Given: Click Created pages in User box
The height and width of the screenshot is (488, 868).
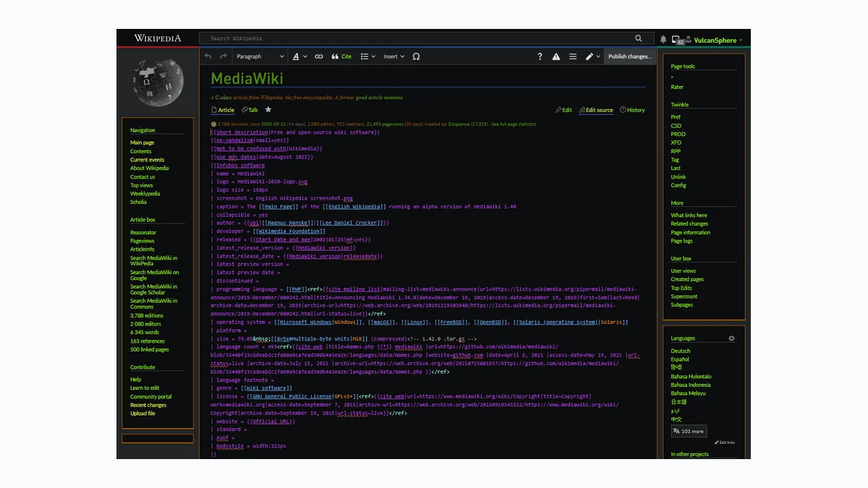Looking at the screenshot, I should coord(687,279).
